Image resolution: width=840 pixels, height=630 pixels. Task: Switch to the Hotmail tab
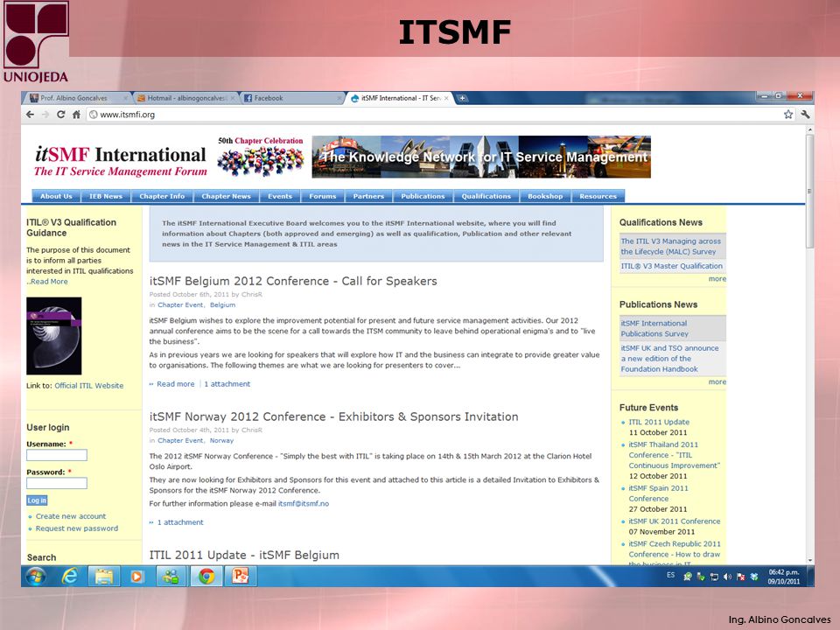pyautogui.click(x=185, y=98)
